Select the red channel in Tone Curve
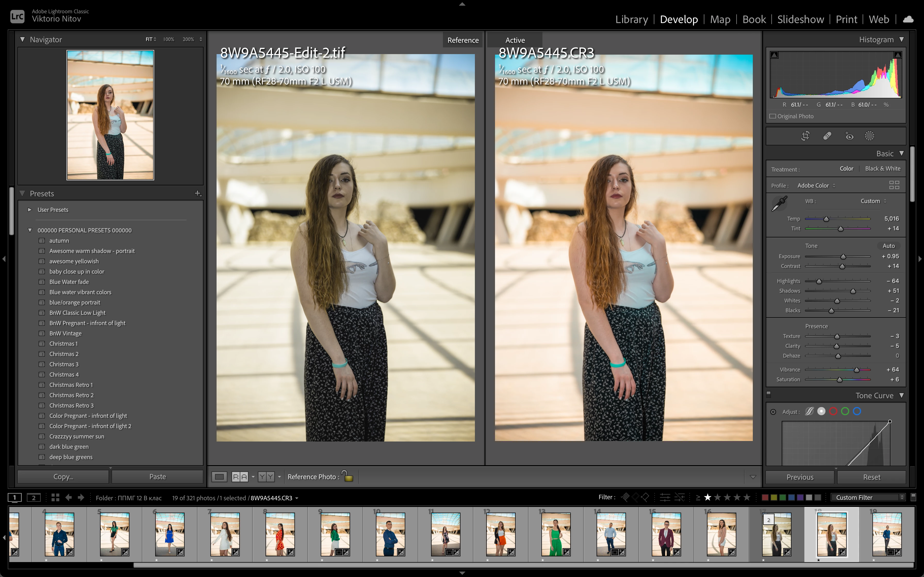 pos(833,411)
